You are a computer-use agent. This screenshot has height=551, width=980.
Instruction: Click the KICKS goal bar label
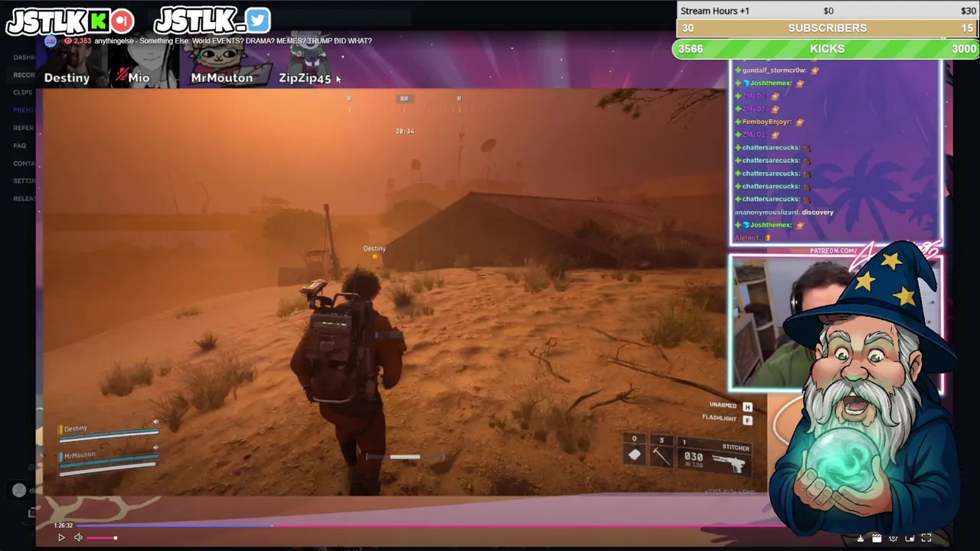click(x=827, y=48)
